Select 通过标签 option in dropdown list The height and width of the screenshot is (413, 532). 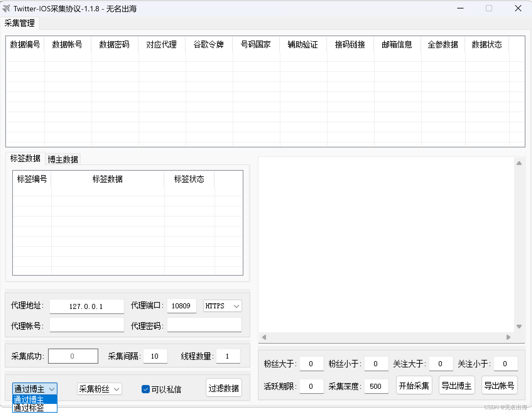click(x=35, y=408)
